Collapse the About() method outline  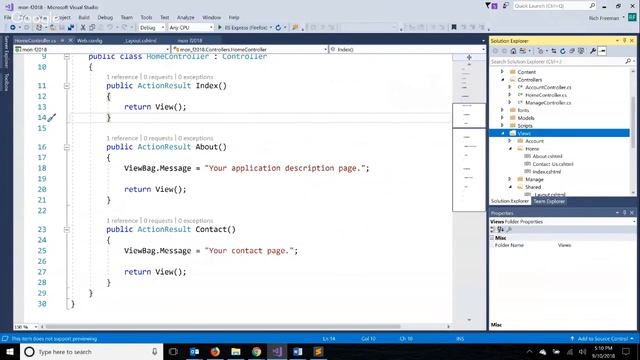click(67, 147)
